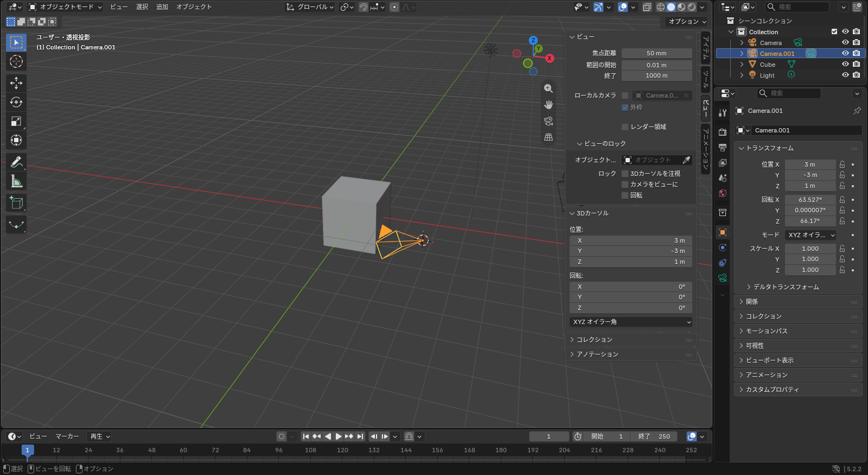Select the Move tool

[16, 83]
